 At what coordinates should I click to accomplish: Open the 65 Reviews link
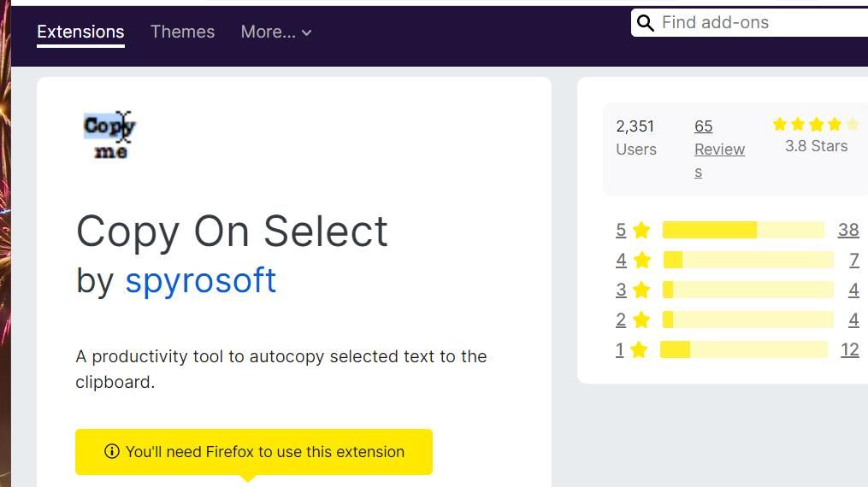tap(717, 149)
